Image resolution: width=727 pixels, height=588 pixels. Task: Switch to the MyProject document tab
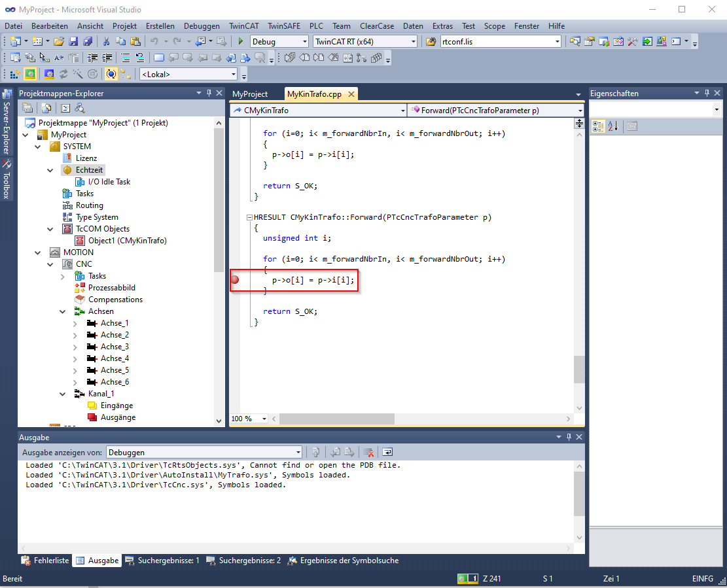point(250,94)
